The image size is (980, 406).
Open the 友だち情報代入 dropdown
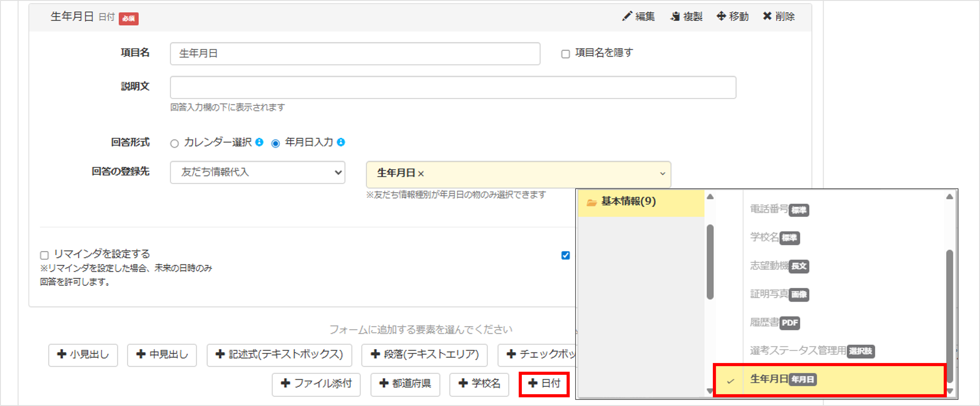(257, 172)
